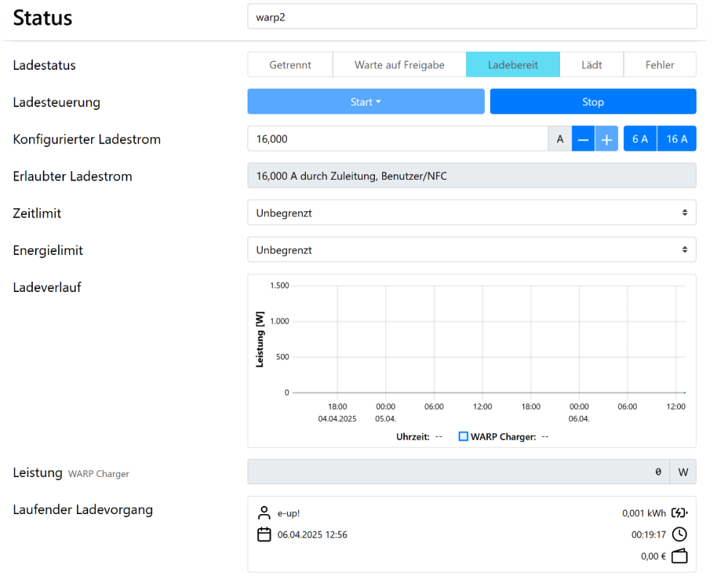Set charging current to 6 A
The width and height of the screenshot is (728, 576).
(640, 139)
